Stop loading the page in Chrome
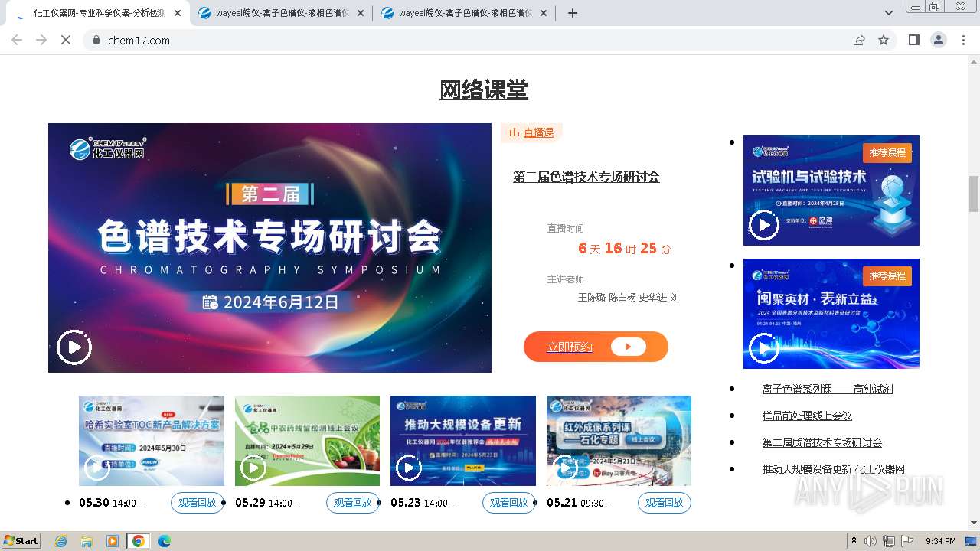The height and width of the screenshot is (551, 980). tap(66, 41)
